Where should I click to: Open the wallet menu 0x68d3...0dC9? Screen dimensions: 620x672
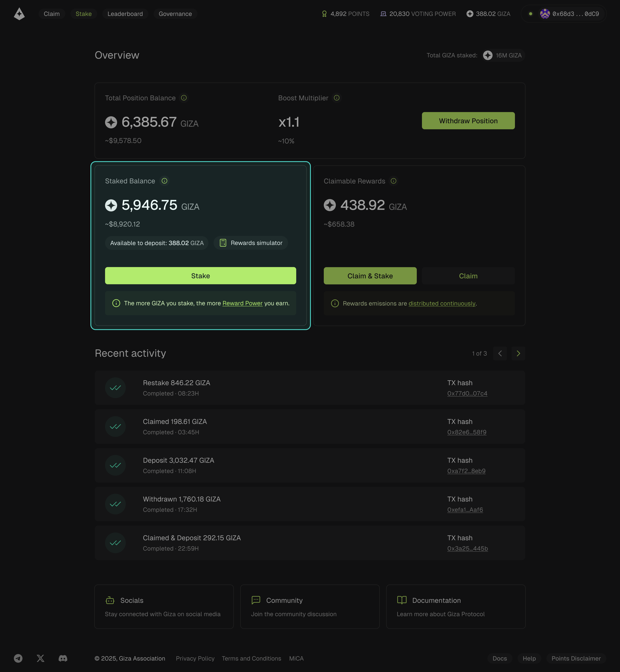pyautogui.click(x=564, y=14)
